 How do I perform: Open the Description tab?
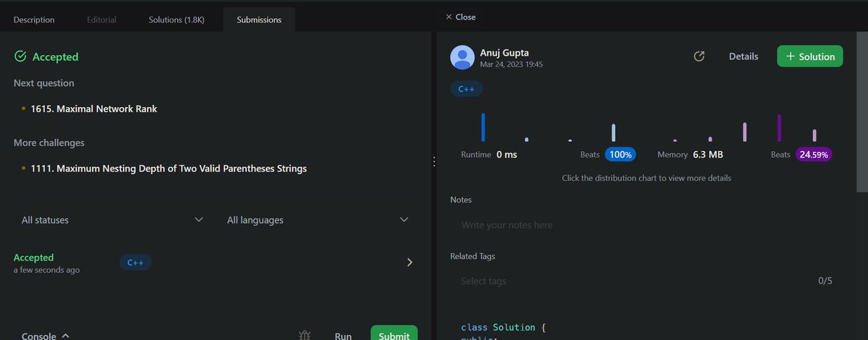pos(34,20)
